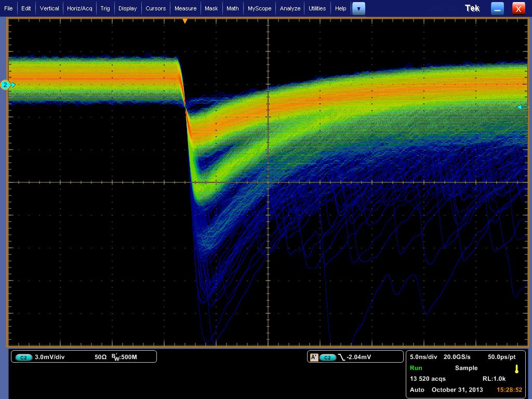
Task: Open the Horiz/Acq menu
Action: (79, 8)
